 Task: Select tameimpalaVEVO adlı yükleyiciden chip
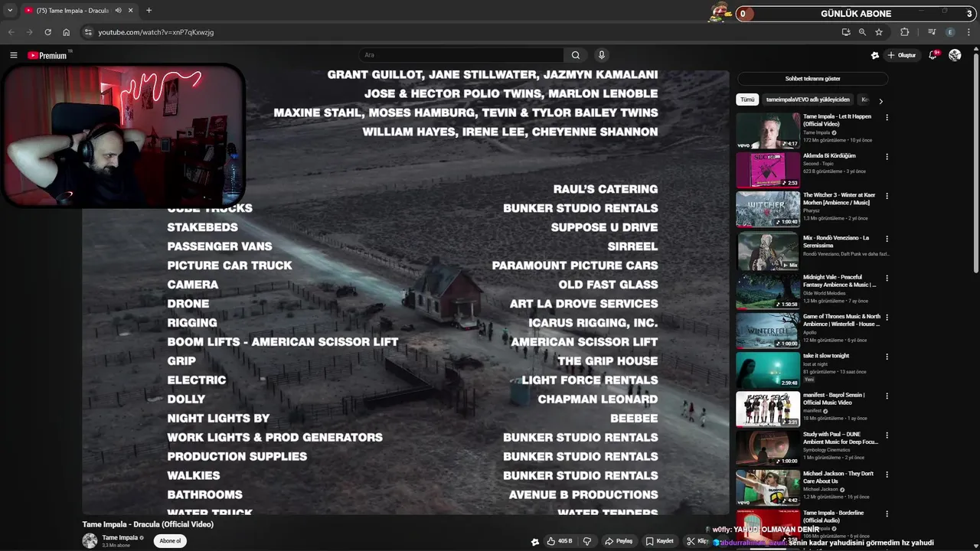(808, 99)
